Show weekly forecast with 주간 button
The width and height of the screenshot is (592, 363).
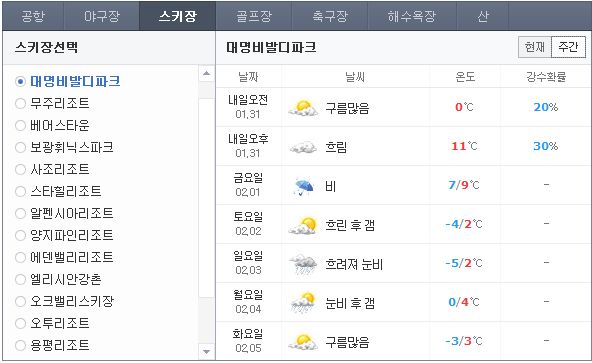568,47
